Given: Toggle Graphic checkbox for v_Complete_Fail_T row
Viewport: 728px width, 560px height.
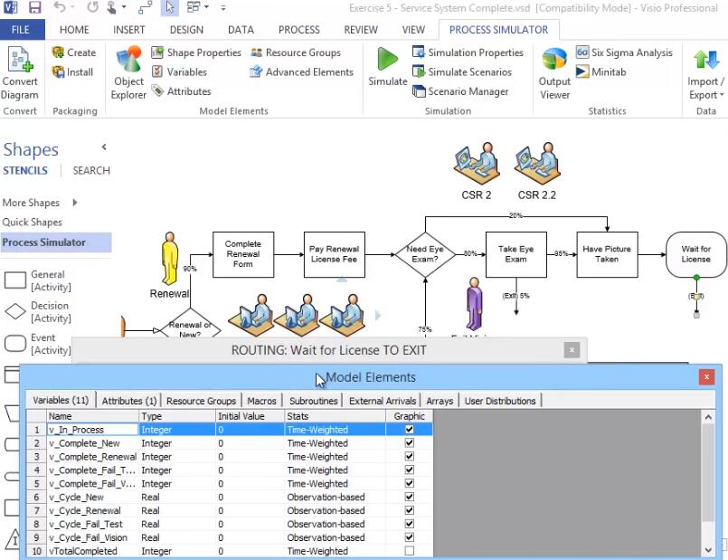Looking at the screenshot, I should 409,470.
